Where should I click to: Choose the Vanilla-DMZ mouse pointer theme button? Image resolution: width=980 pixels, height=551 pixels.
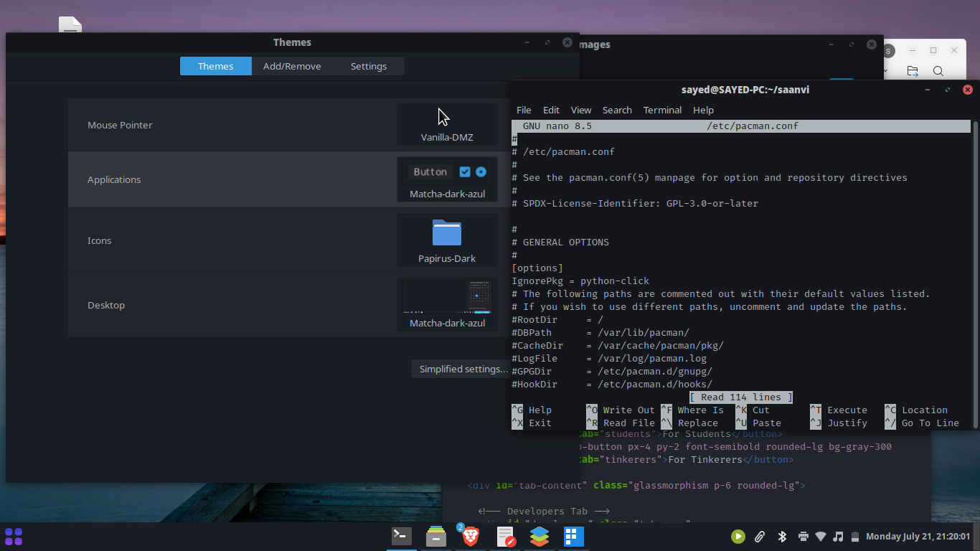[447, 125]
